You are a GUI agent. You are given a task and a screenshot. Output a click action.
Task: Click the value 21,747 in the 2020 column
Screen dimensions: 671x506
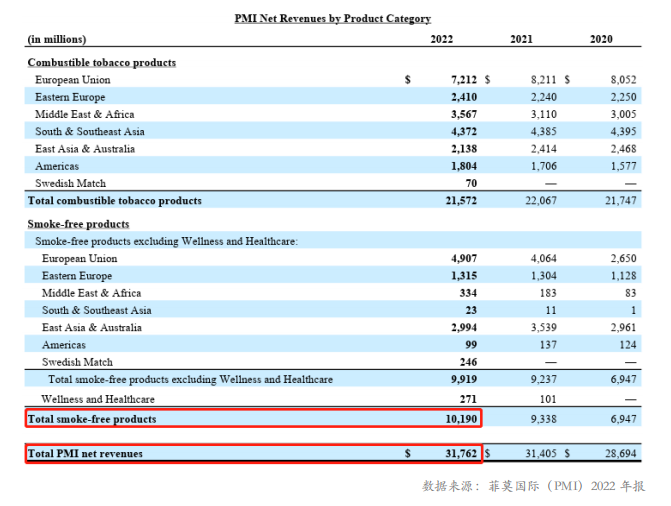(621, 201)
